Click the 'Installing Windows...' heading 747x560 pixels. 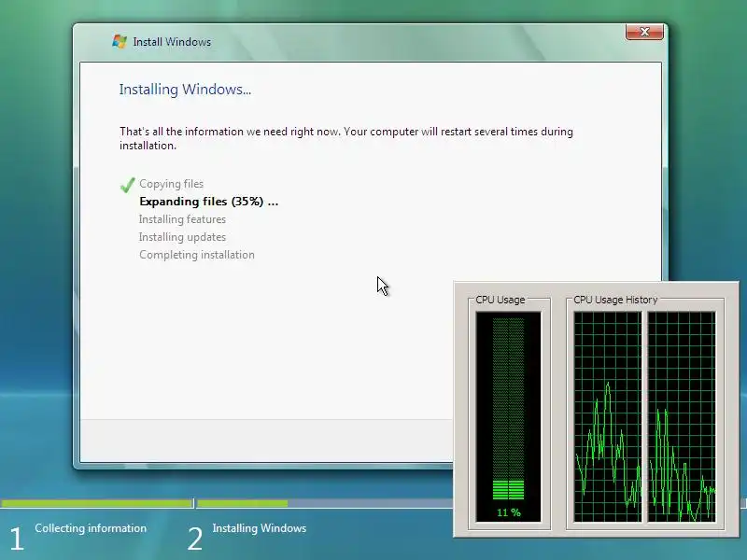pyautogui.click(x=185, y=89)
